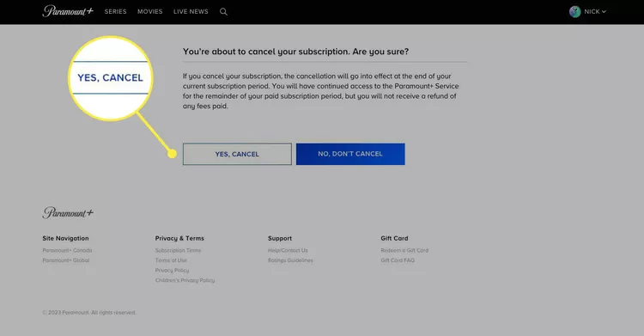
Task: Open Gift Card FAQ link
Action: 398,260
